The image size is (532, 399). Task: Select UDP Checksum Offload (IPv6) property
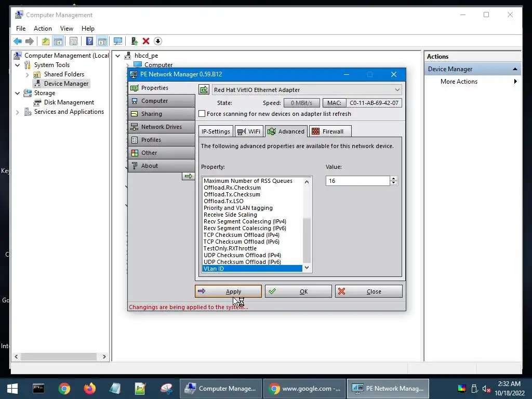tap(242, 262)
